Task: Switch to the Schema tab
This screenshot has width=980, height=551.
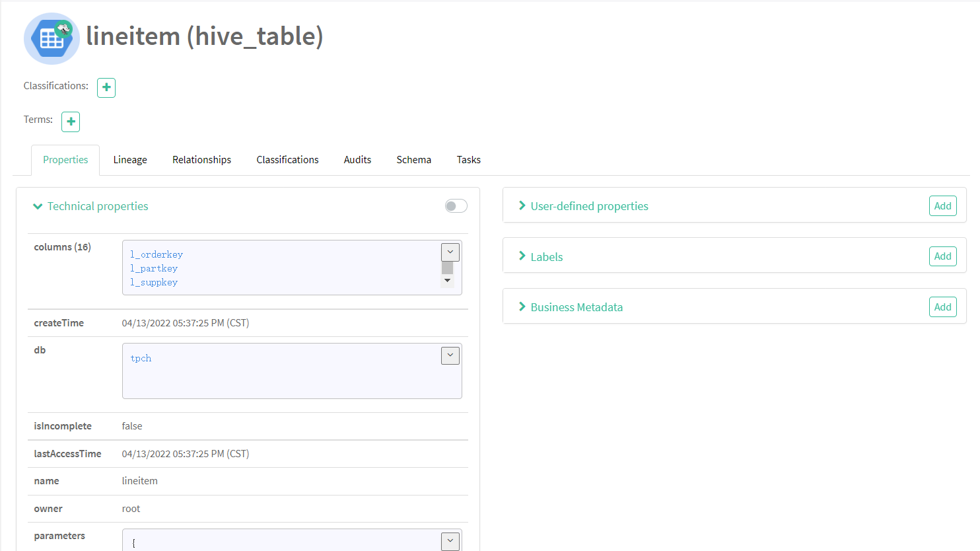Action: pos(413,159)
